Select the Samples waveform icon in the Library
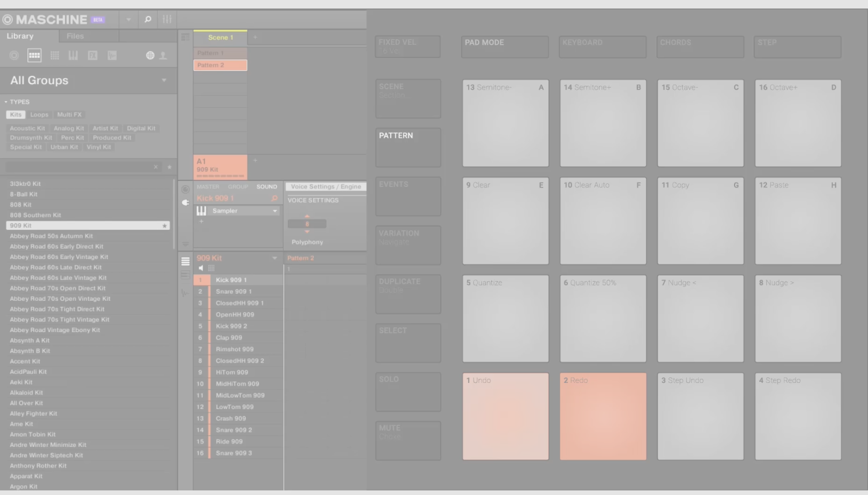 pyautogui.click(x=112, y=56)
